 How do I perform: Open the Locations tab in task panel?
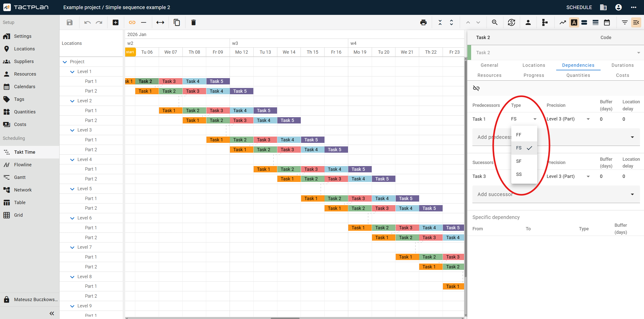(534, 65)
